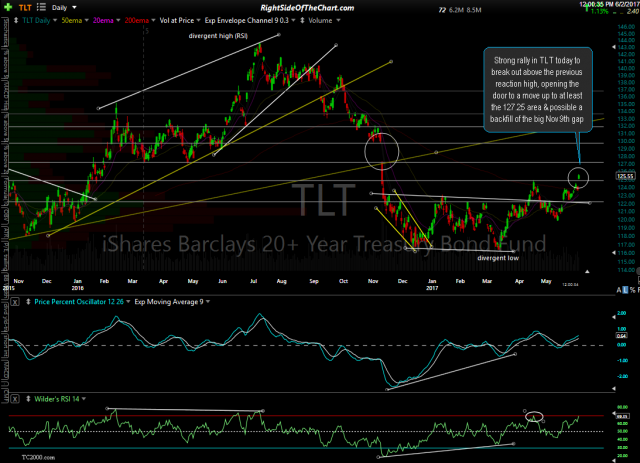Open the Wilder's RSI 14 dropdown
Screen dimensions: 640x463
pyautogui.click(x=84, y=399)
